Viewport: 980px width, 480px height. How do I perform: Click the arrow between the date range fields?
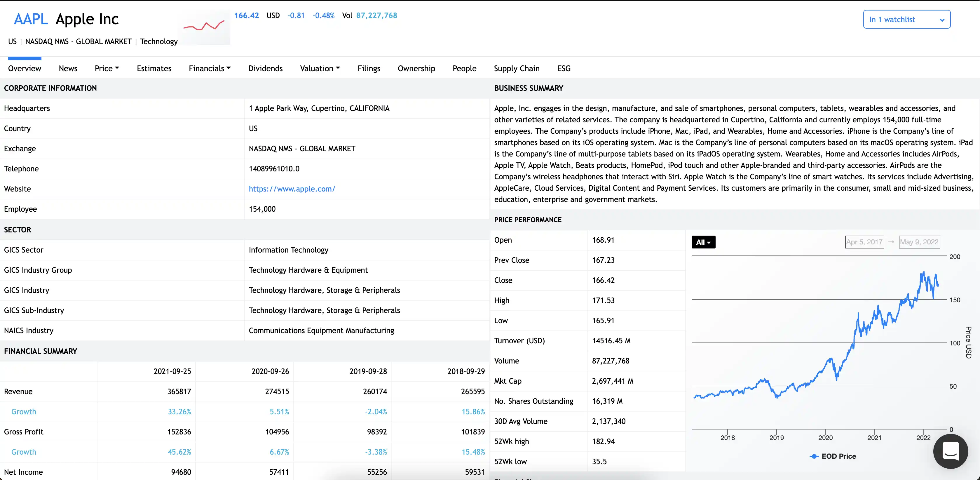coord(892,242)
